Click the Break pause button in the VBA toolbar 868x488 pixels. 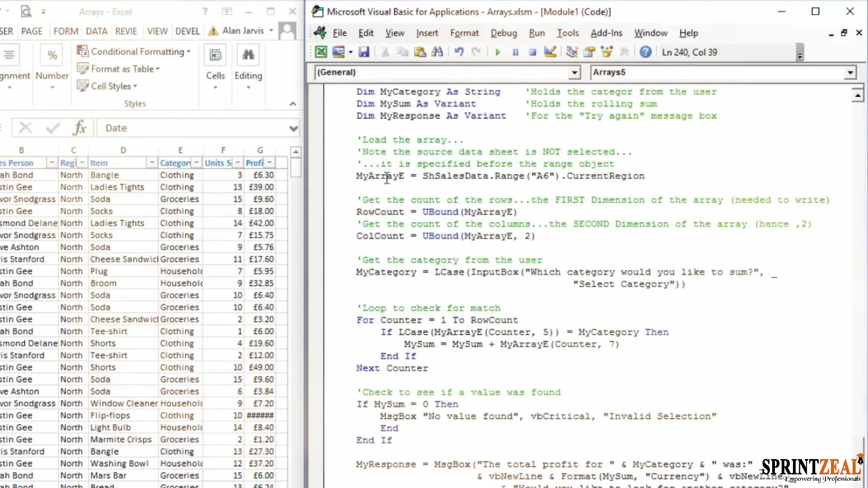(515, 52)
